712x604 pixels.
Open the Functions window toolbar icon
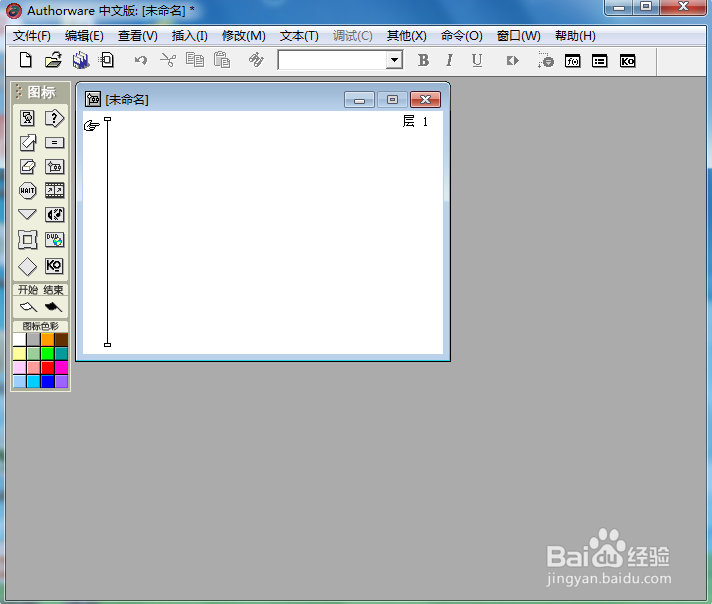point(573,61)
